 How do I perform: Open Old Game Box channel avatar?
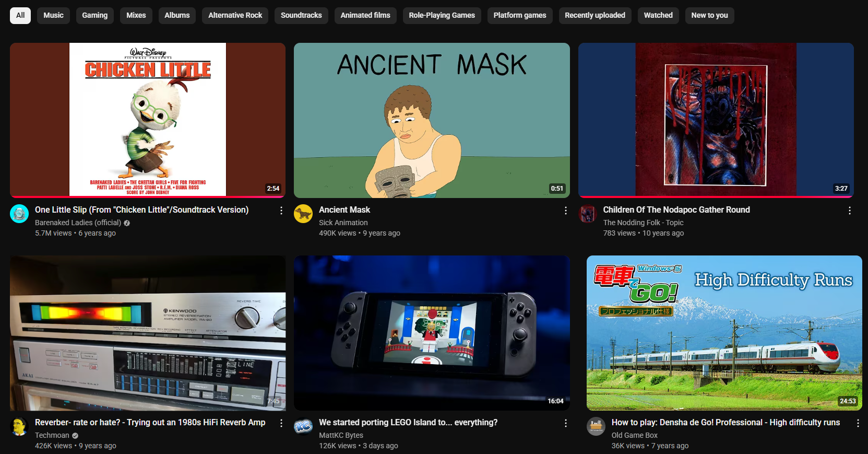click(x=596, y=426)
